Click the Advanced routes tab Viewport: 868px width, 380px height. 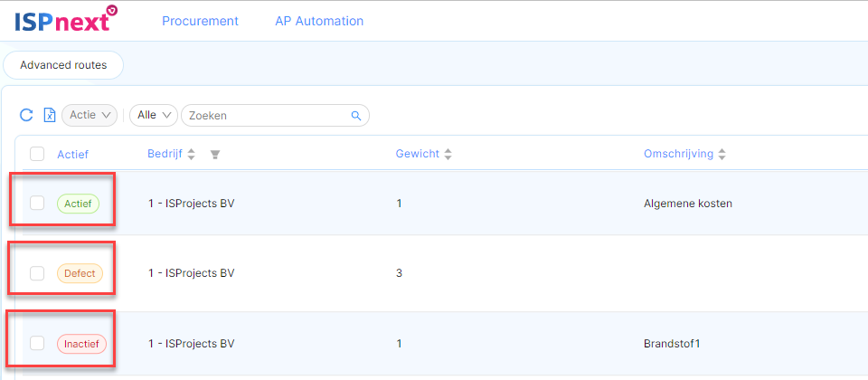[x=63, y=65]
